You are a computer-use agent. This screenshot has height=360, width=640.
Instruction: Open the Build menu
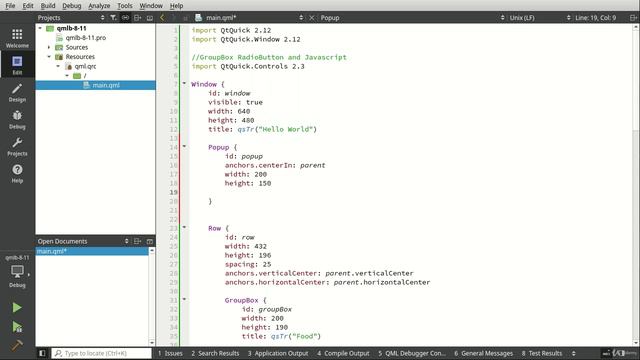pos(48,6)
